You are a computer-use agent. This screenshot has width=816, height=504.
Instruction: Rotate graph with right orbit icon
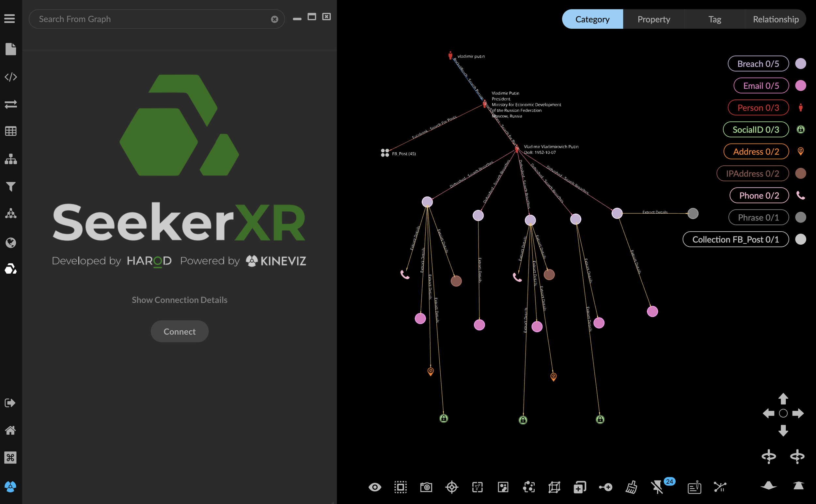pos(797,457)
